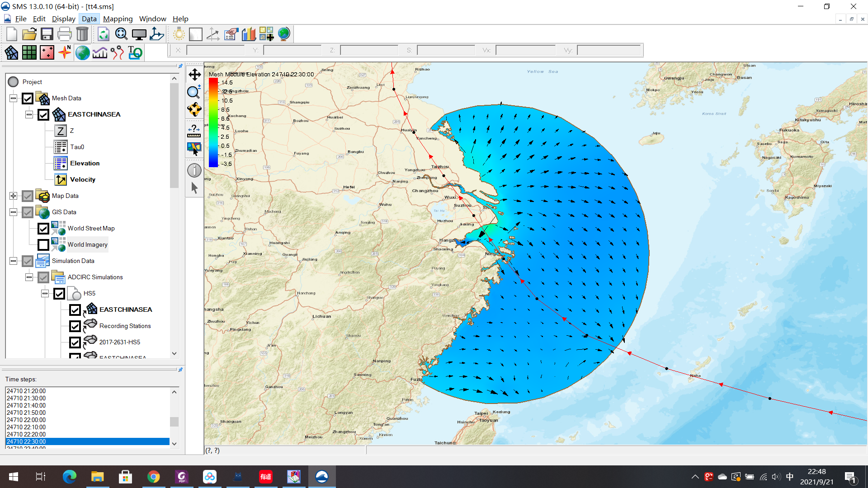
Task: Click the elevation color legend bar
Action: tap(213, 122)
